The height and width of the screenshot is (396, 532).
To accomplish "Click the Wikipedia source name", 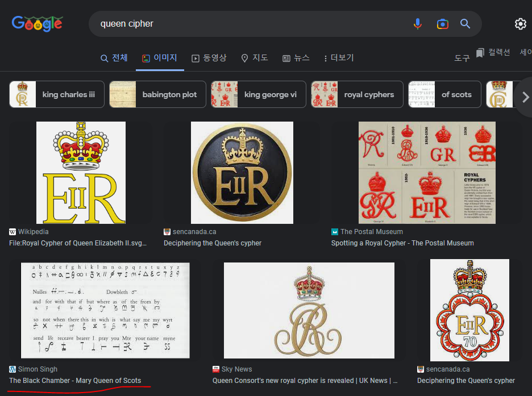I will [x=33, y=232].
